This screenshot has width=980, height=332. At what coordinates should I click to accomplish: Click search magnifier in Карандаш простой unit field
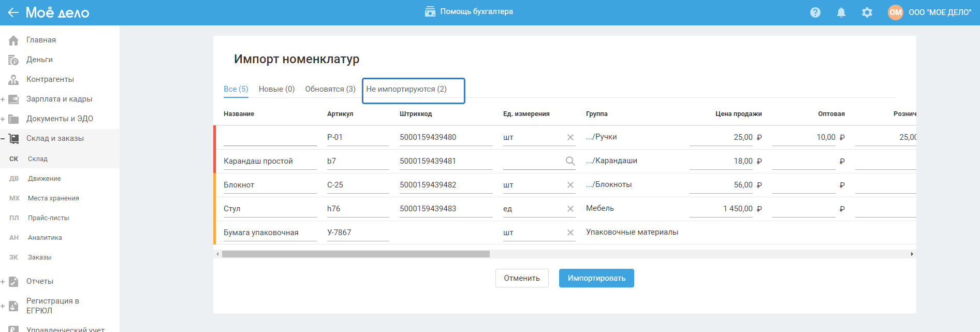pyautogui.click(x=570, y=161)
